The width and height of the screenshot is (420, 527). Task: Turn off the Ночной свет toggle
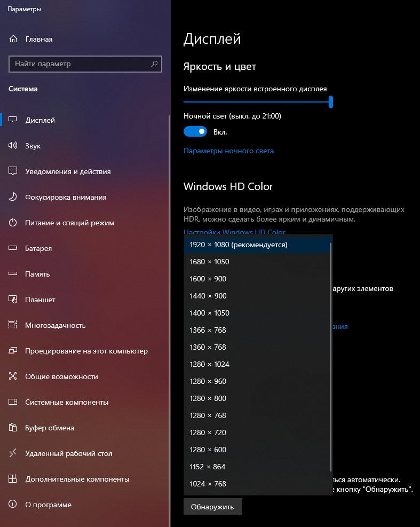195,131
